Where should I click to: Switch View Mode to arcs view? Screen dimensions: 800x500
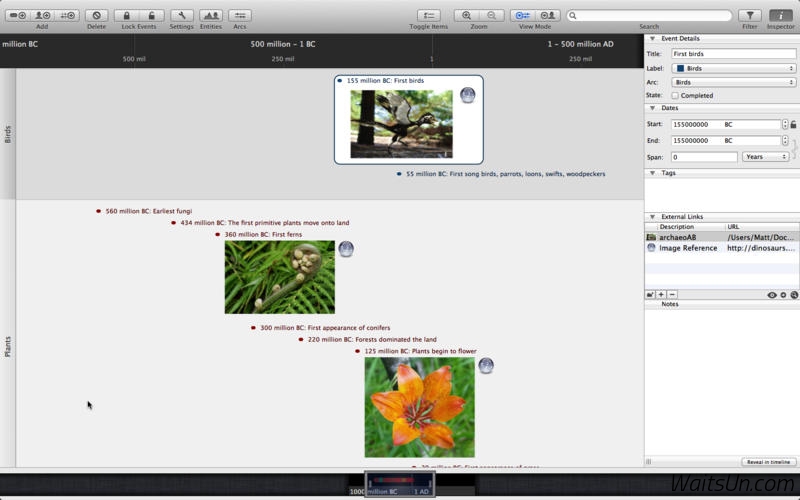tap(522, 15)
